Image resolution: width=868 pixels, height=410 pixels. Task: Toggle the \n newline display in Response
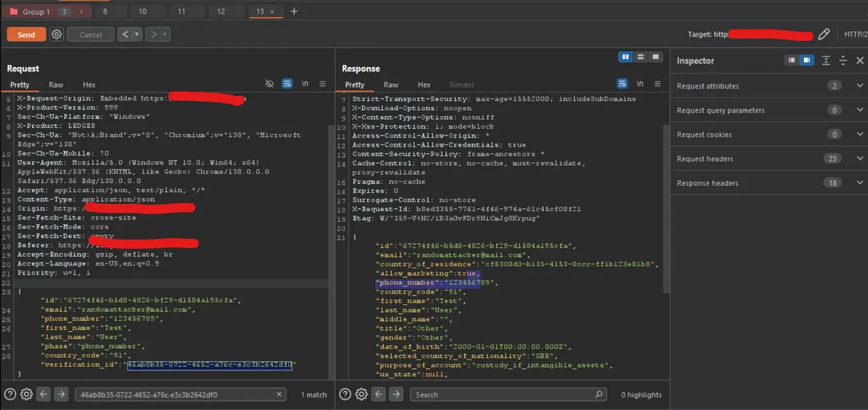pyautogui.click(x=640, y=84)
